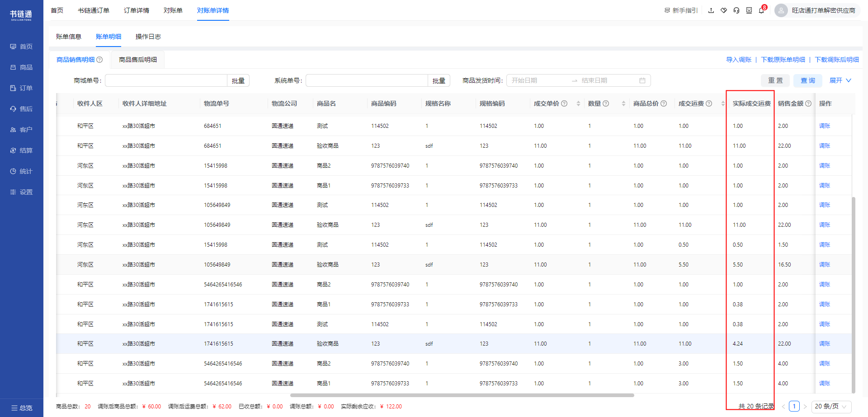Click help icon beside 商品销售明细

pyautogui.click(x=99, y=60)
